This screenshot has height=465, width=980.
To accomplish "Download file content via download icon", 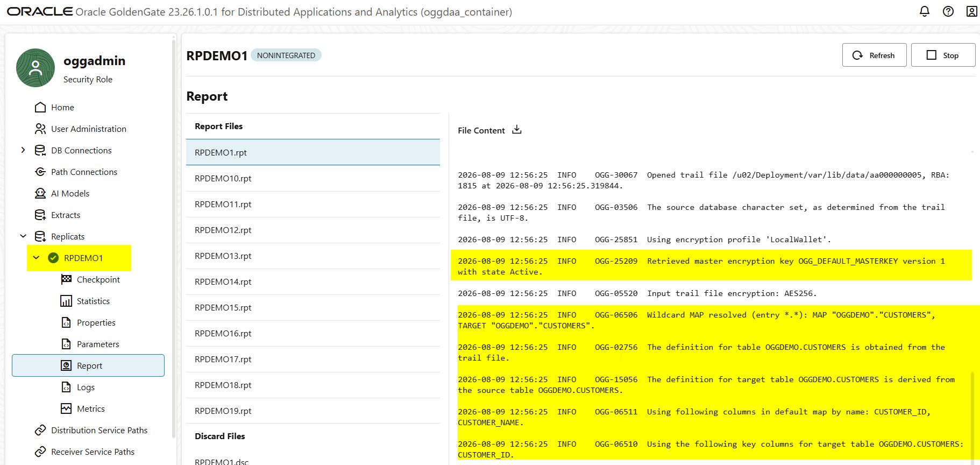I will pos(517,130).
